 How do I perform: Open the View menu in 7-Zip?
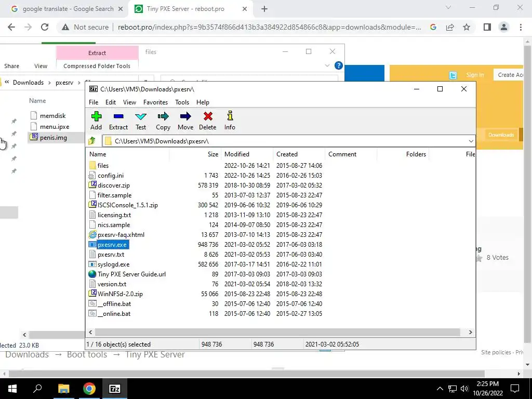tap(129, 102)
